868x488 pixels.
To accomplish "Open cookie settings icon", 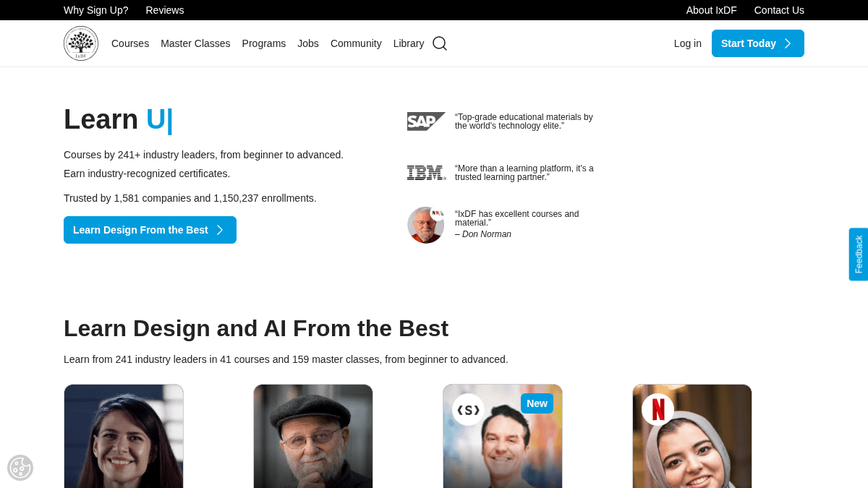I will (20, 468).
